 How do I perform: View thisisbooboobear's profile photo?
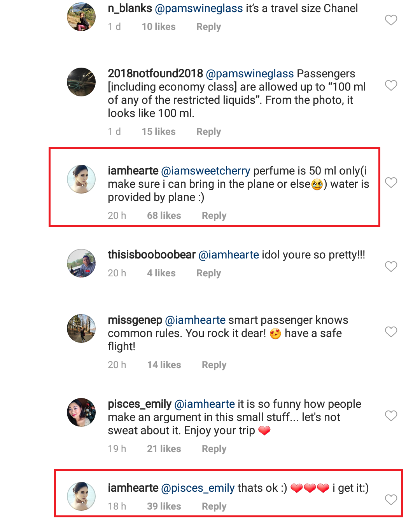(x=81, y=263)
